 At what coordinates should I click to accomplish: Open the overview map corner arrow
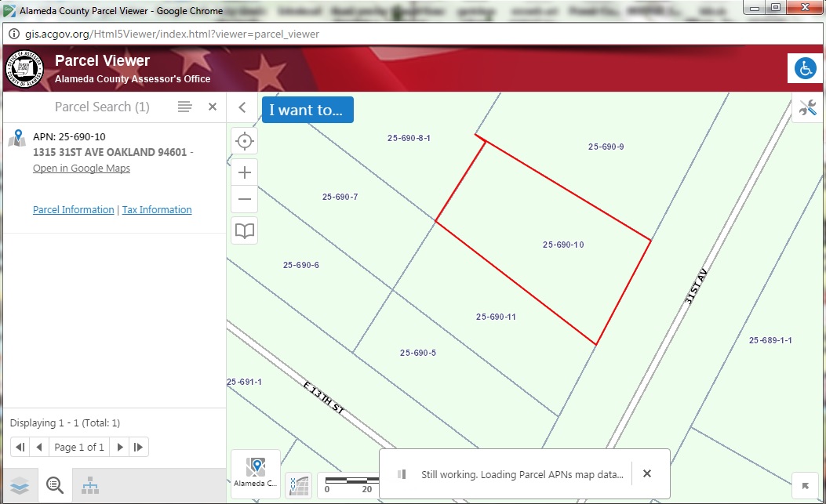(805, 485)
